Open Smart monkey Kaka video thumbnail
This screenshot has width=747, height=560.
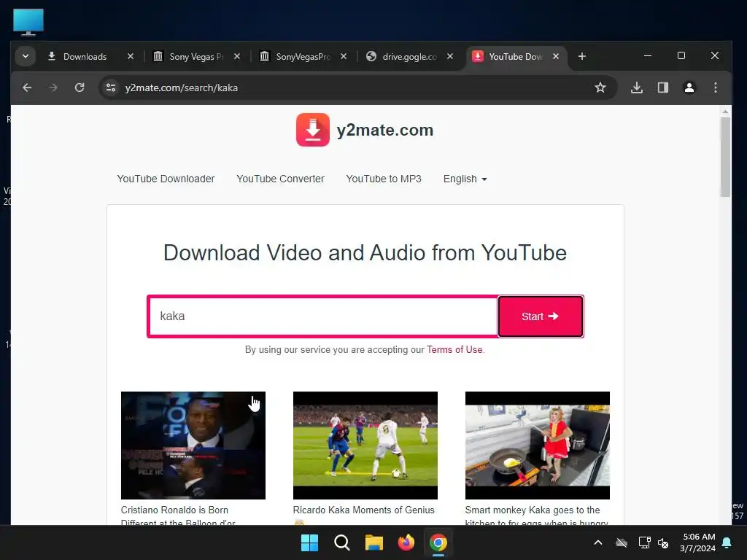538,446
